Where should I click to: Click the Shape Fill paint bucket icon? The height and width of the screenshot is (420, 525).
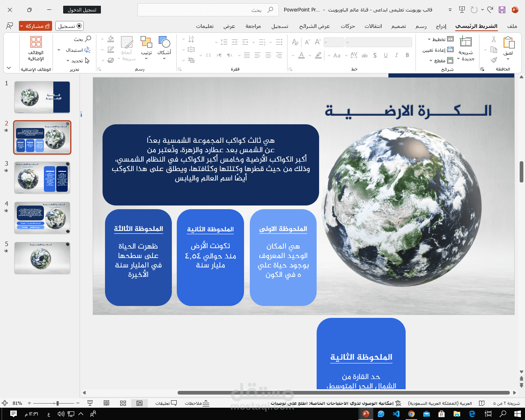click(111, 39)
